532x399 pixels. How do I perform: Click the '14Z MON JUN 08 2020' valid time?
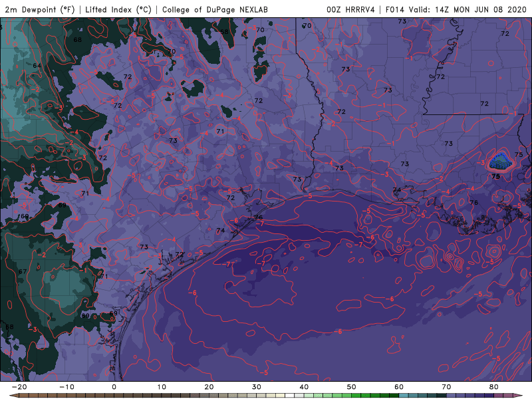[x=481, y=10]
